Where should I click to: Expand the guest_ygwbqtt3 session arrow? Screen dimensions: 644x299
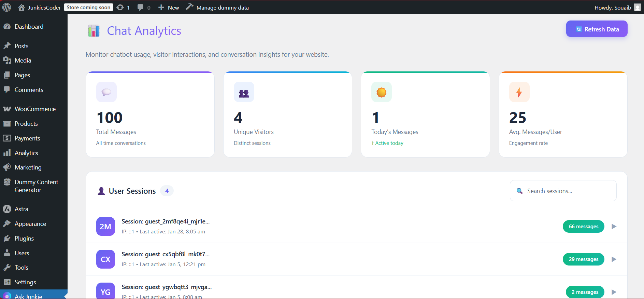(614, 292)
